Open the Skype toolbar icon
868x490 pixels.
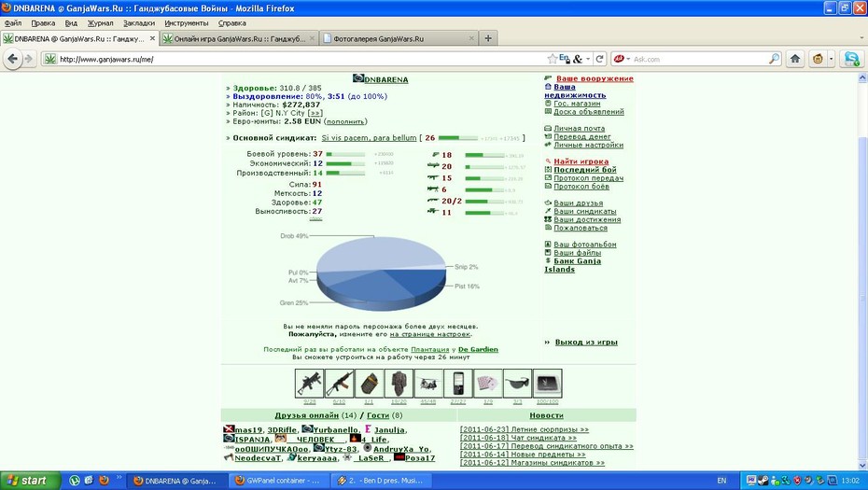852,59
